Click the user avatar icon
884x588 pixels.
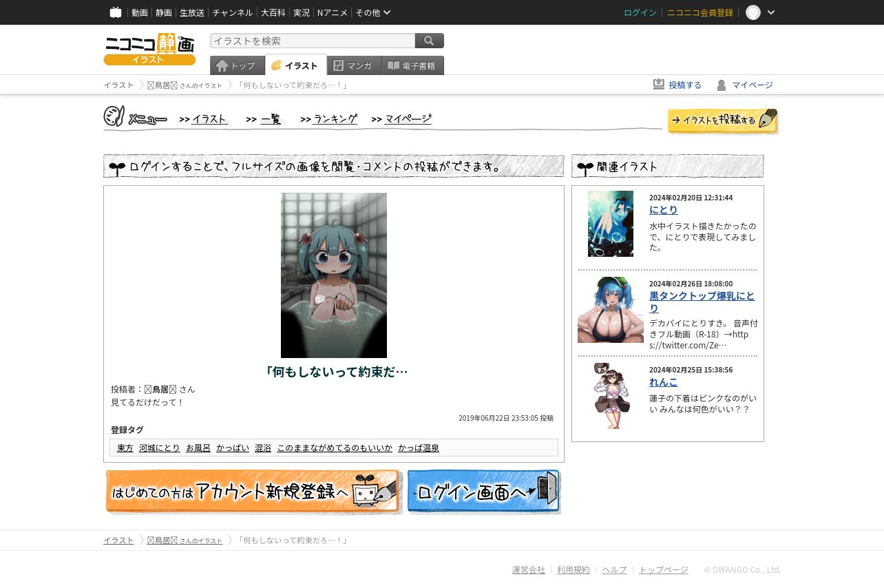(753, 12)
